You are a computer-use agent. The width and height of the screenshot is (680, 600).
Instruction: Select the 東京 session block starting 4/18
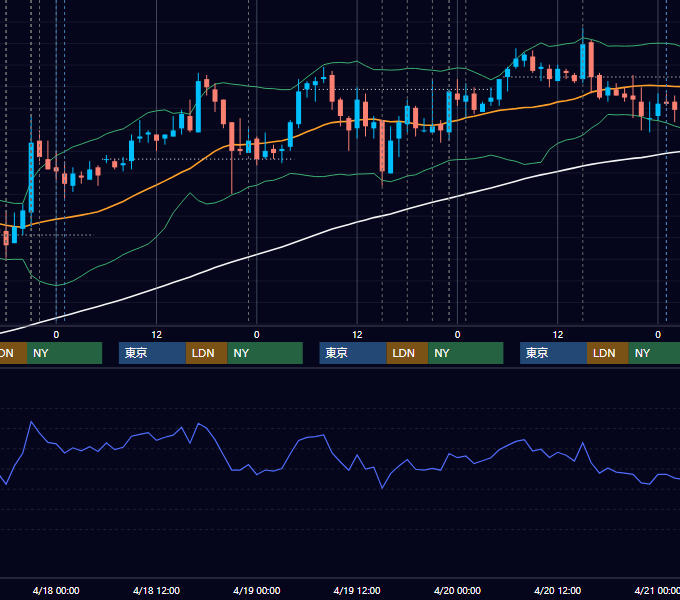pos(152,353)
